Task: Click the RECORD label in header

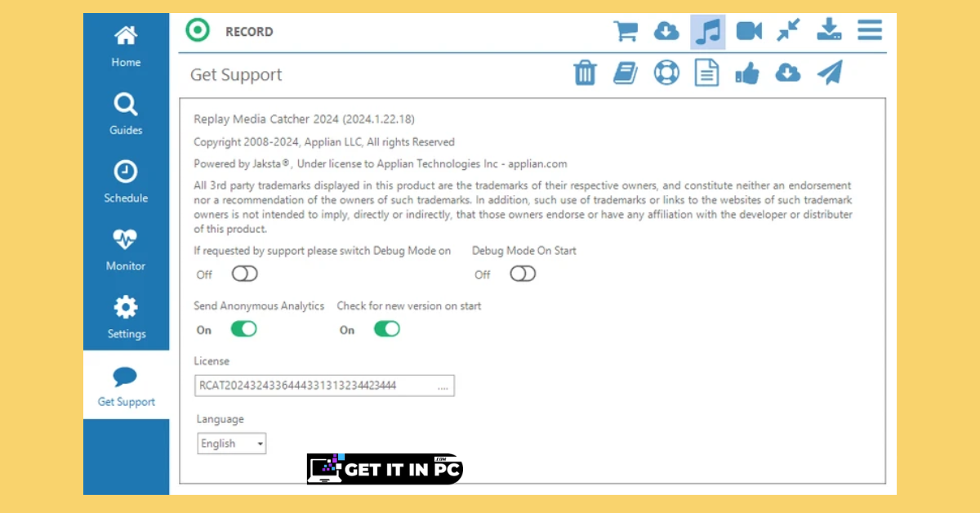Action: (249, 32)
